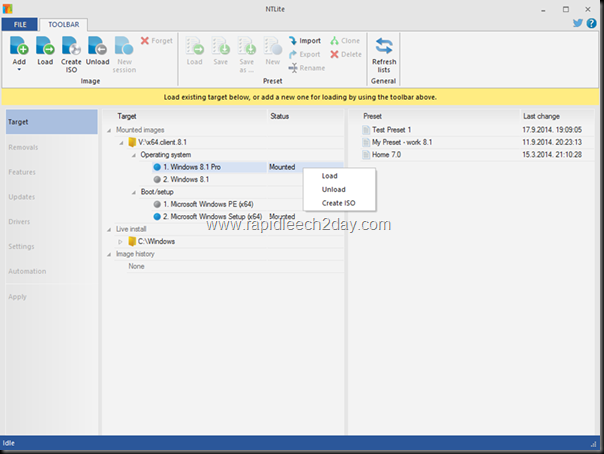
Task: Collapse the Live install group
Action: click(109, 230)
